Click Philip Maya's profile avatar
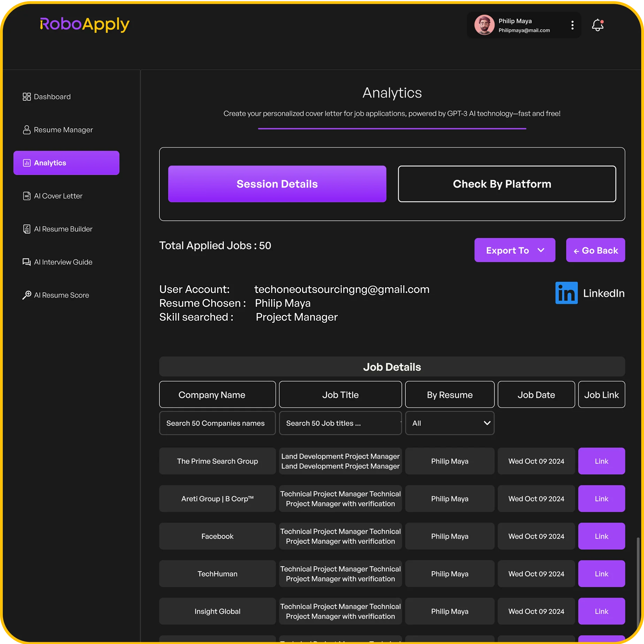The image size is (644, 644). 484,25
